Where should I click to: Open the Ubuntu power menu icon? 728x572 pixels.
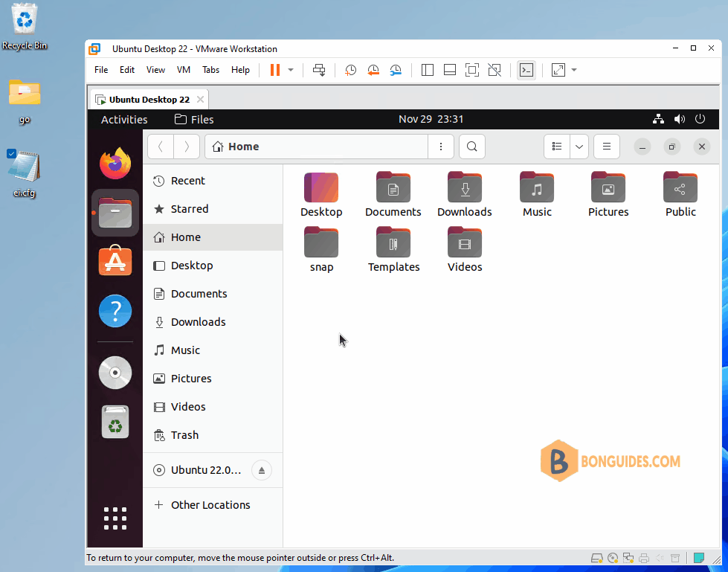[700, 119]
